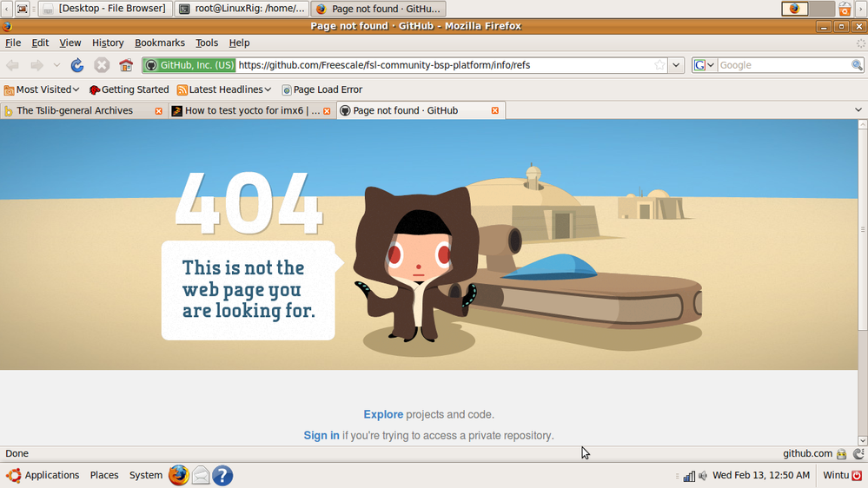Click the Firefox activity throbber icon
The height and width of the screenshot is (488, 868).
860,43
